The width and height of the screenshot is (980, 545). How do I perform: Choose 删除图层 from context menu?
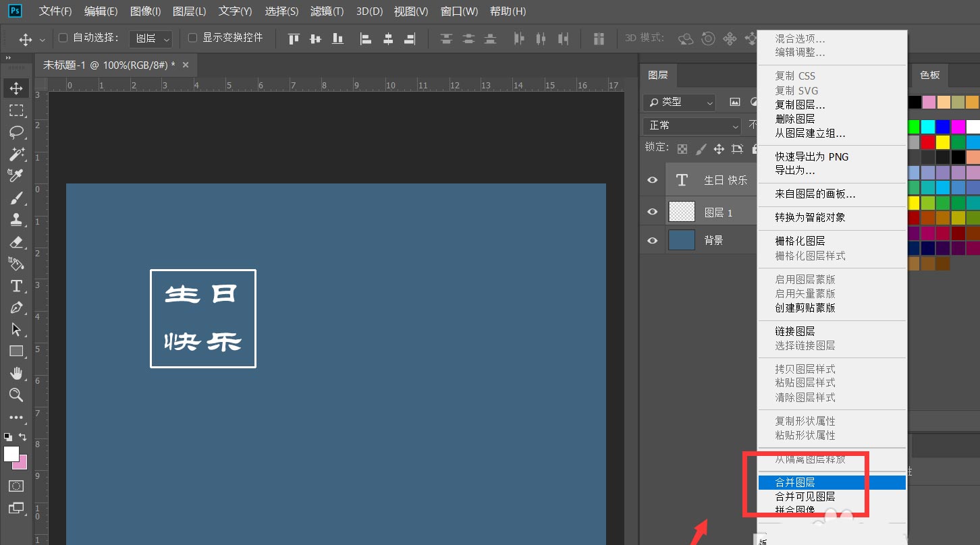point(832,119)
